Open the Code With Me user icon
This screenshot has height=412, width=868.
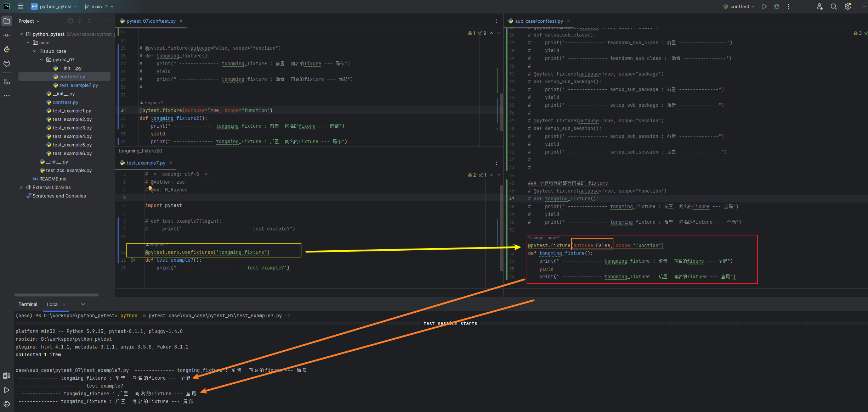[x=819, y=6]
